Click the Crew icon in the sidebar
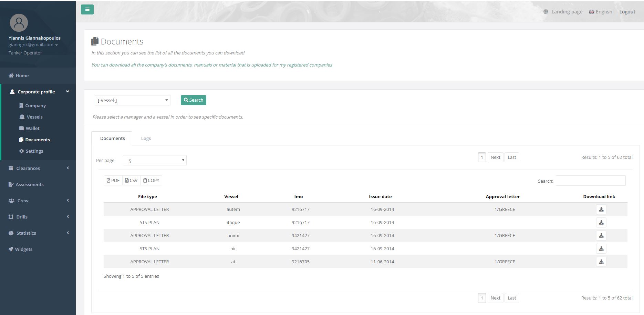This screenshot has height=315, width=644. tap(11, 201)
